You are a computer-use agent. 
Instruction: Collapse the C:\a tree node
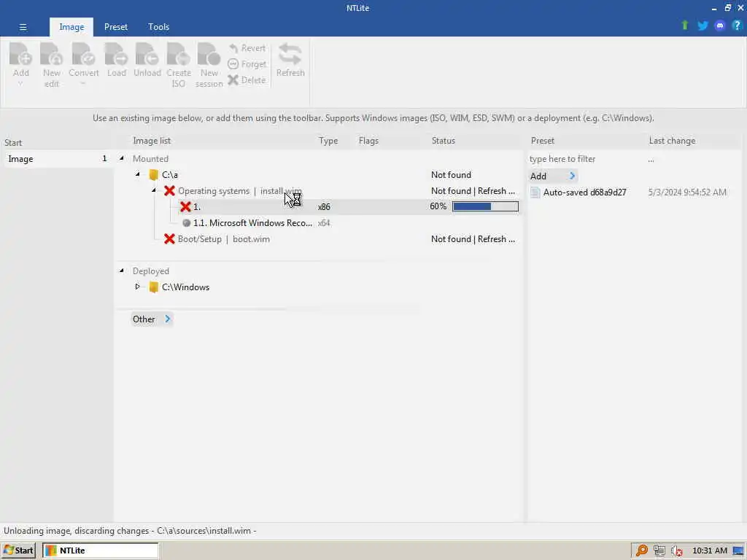coord(137,174)
